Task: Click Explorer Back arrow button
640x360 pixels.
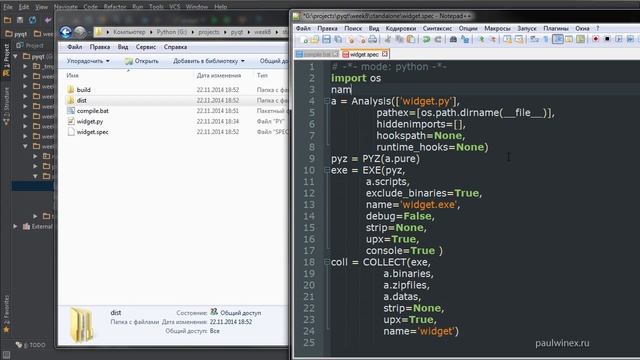Action: point(66,32)
